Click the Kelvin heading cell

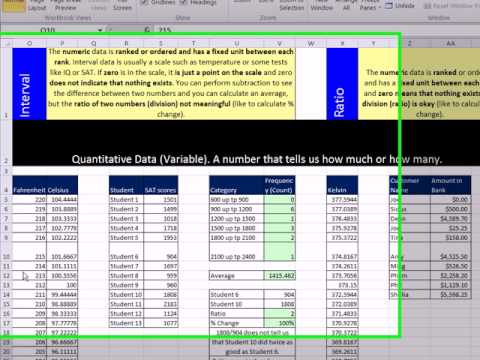click(342, 185)
